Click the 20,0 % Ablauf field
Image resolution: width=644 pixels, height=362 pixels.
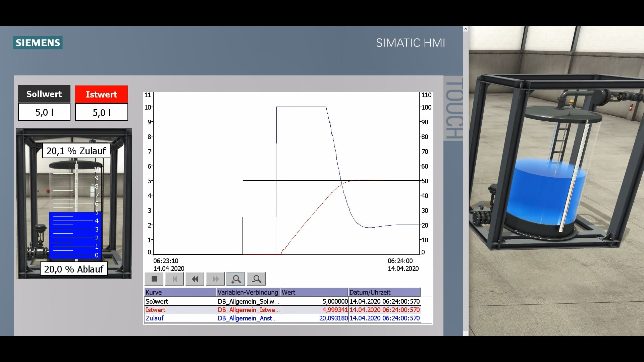(74, 269)
